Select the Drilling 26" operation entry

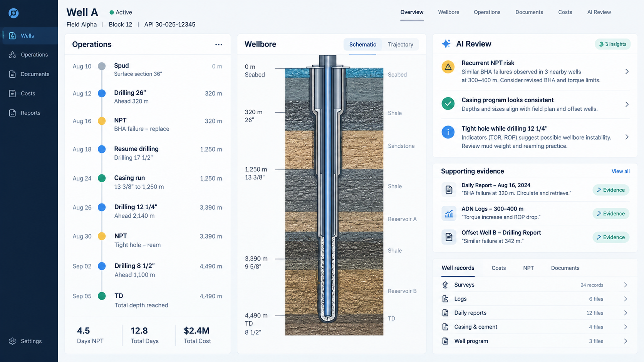(x=147, y=97)
